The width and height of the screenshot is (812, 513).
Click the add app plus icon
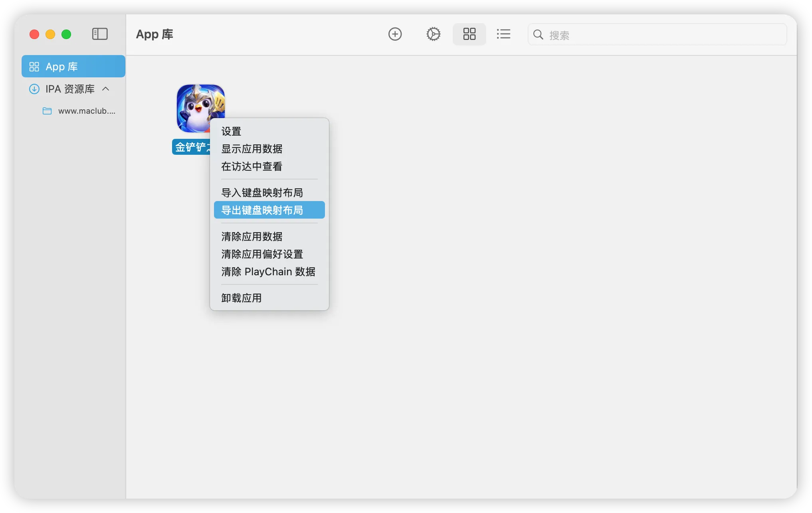pos(395,34)
